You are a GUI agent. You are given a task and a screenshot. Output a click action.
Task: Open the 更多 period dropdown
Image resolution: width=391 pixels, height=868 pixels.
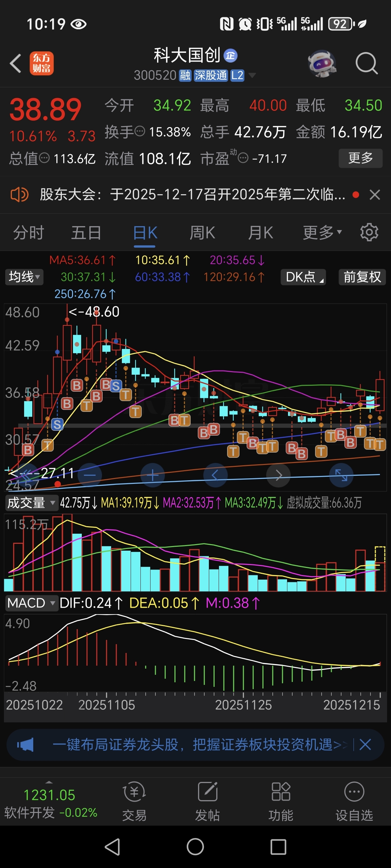tap(322, 233)
